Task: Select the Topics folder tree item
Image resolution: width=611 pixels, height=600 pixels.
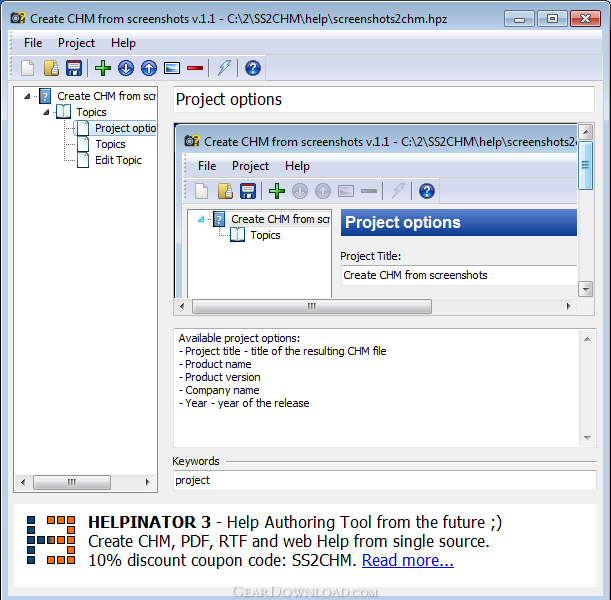Action: 91,112
